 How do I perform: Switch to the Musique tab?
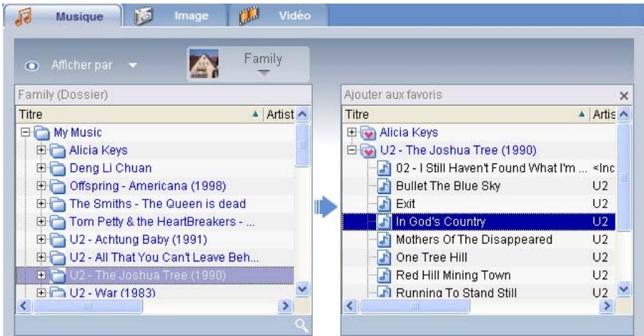(x=63, y=16)
